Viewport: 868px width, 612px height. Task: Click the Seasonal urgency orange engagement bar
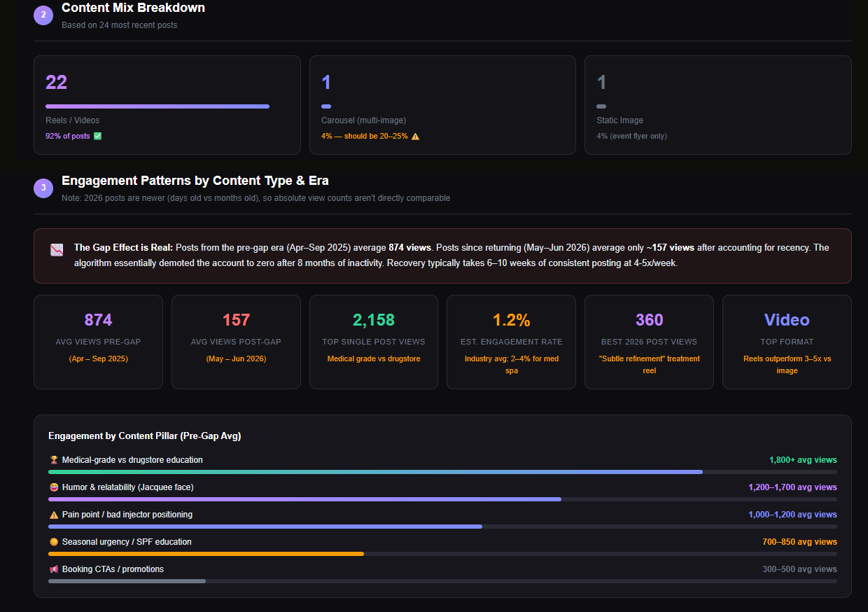coord(206,554)
